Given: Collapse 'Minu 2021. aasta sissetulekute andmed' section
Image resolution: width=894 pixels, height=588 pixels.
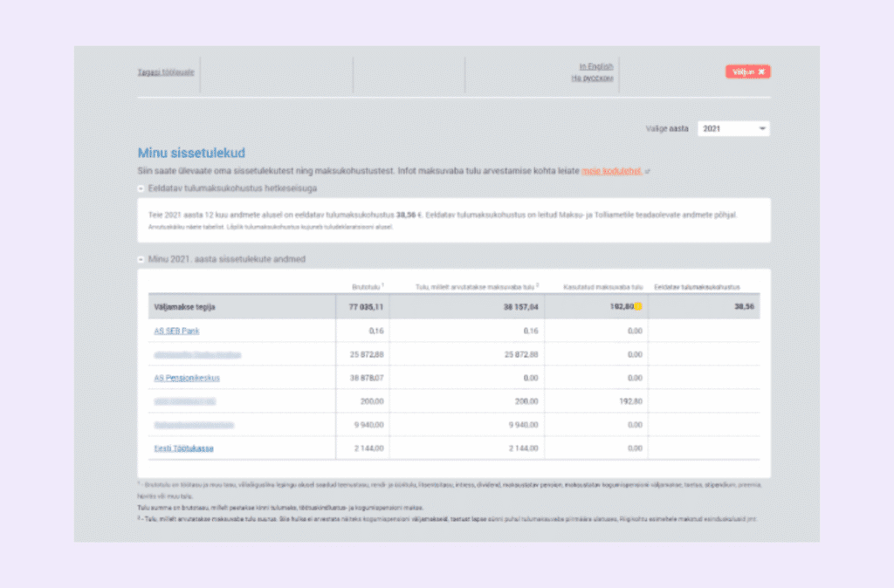Looking at the screenshot, I should (141, 260).
